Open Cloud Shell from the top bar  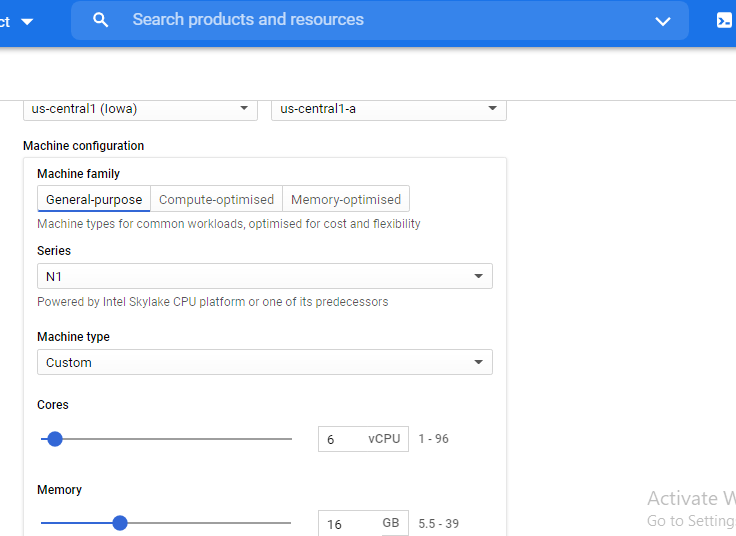tap(724, 20)
